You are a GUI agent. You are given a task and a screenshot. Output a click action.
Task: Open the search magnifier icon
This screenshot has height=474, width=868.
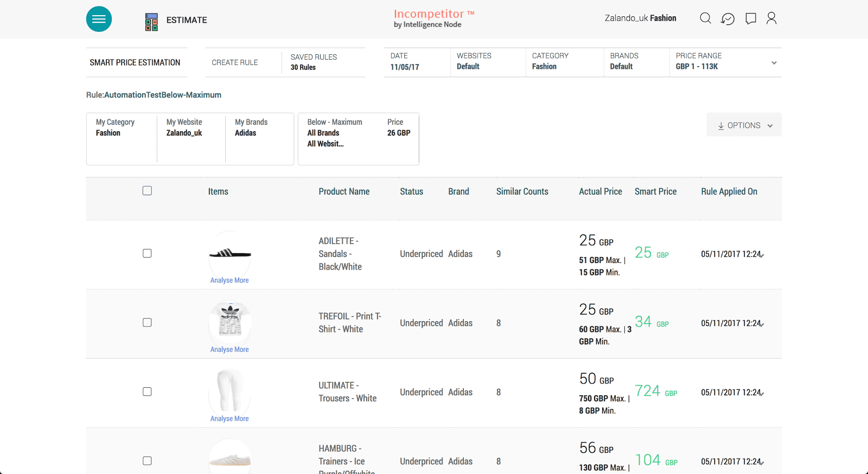click(705, 18)
